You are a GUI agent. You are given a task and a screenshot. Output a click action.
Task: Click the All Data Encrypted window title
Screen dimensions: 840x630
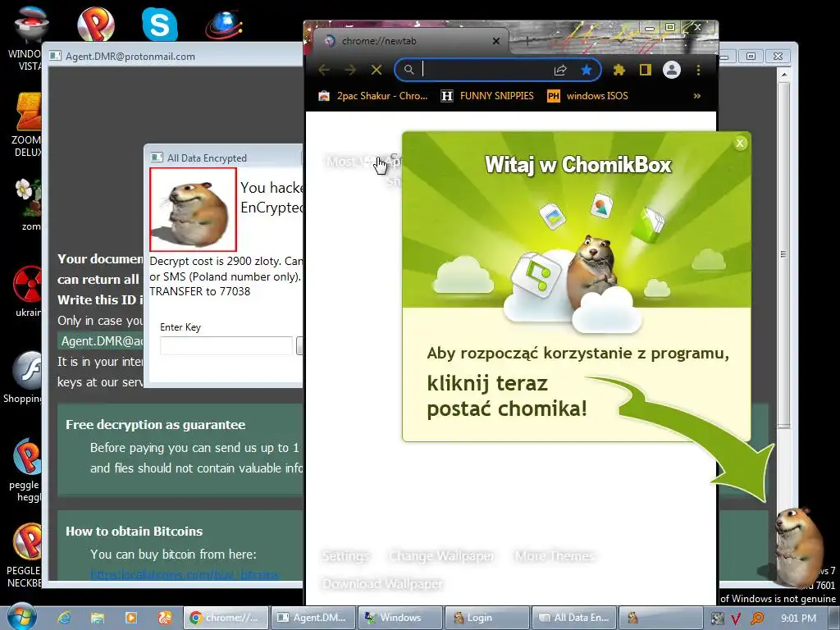[207, 158]
